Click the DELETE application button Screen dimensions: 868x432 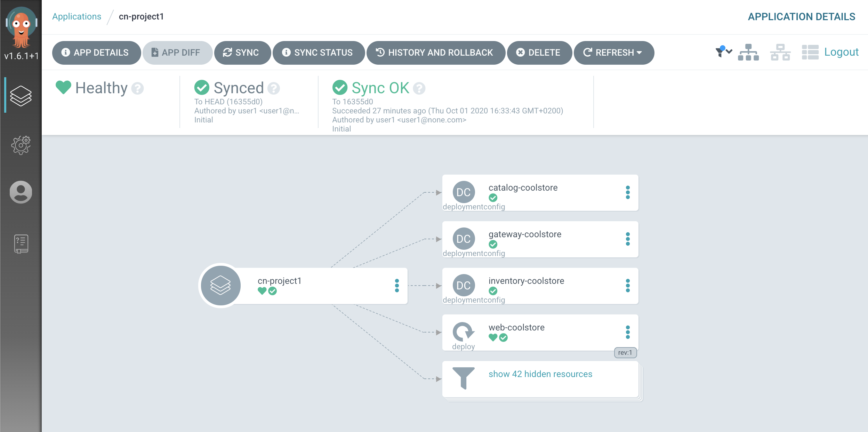point(539,53)
